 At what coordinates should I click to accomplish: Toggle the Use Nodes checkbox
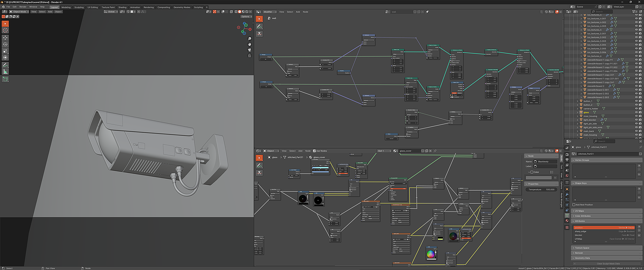[x=314, y=151]
